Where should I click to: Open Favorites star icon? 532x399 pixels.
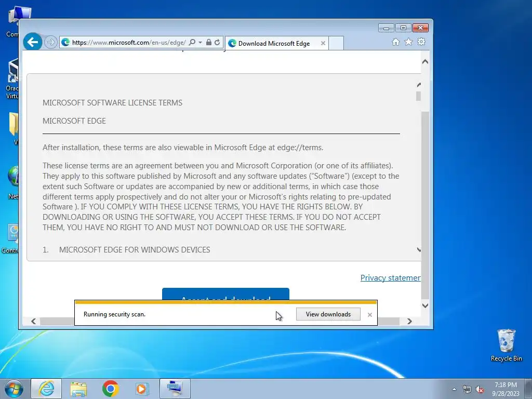coord(408,42)
